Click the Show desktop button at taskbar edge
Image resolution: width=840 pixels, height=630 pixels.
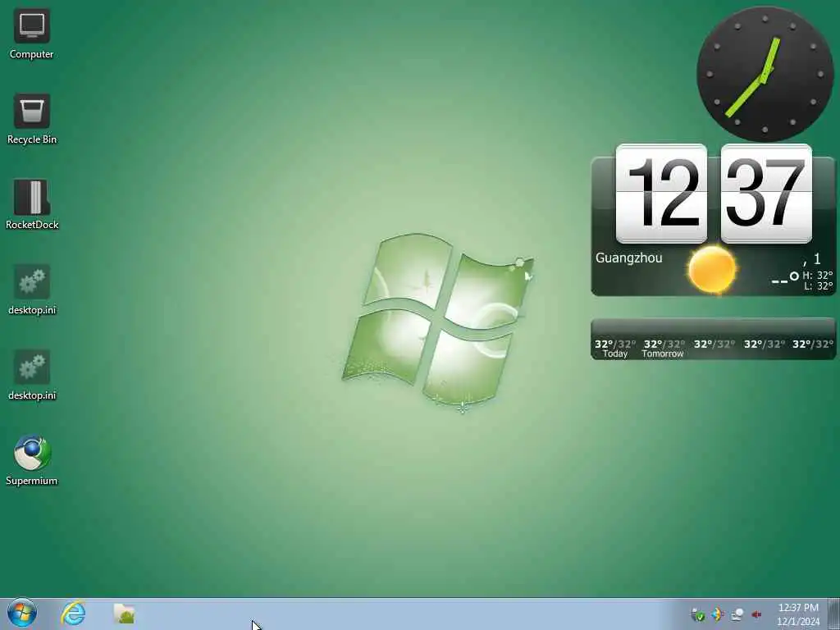[x=834, y=614]
